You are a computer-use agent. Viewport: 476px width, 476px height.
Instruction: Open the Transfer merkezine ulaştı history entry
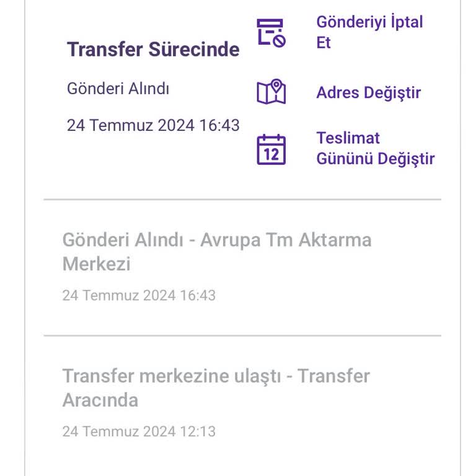[216, 377]
